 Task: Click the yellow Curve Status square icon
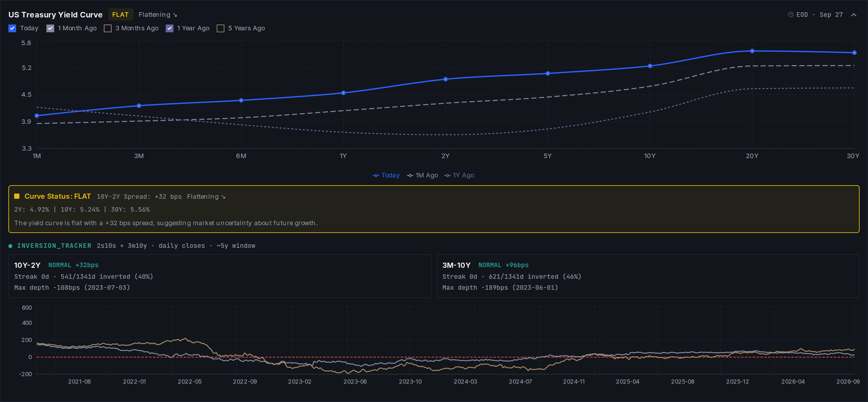pos(17,196)
